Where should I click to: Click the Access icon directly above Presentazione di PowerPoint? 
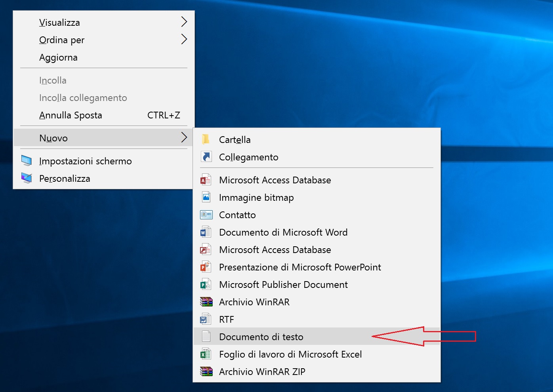pos(206,249)
